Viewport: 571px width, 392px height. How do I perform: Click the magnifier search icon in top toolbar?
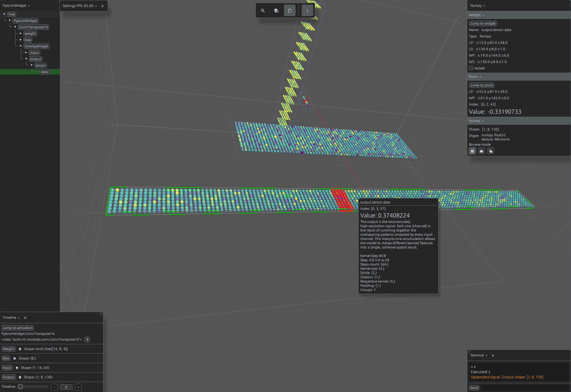[x=263, y=11]
